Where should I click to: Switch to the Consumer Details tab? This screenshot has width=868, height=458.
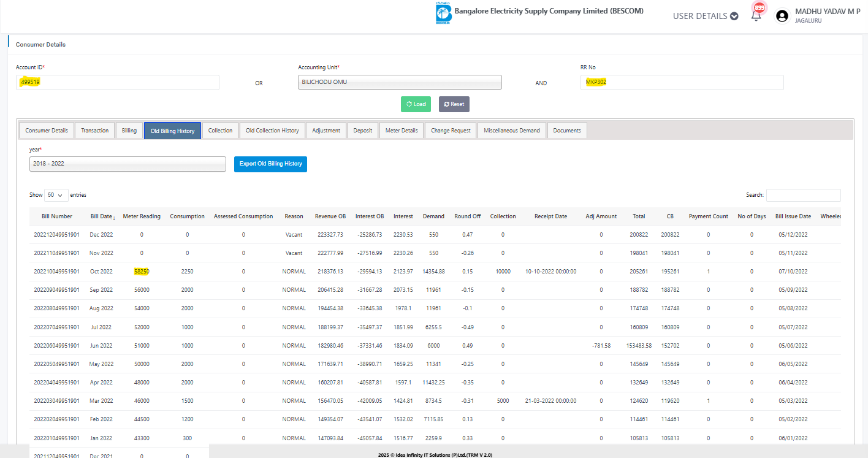point(47,131)
